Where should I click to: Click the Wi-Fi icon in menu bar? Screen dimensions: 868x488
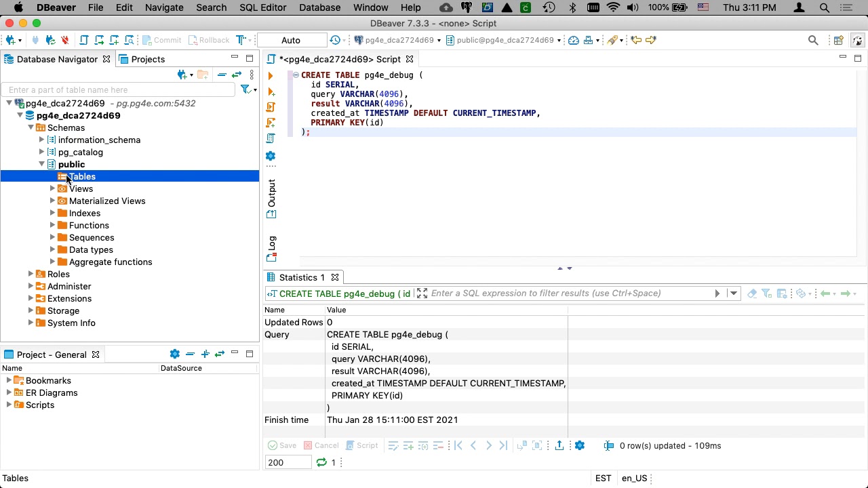point(613,7)
